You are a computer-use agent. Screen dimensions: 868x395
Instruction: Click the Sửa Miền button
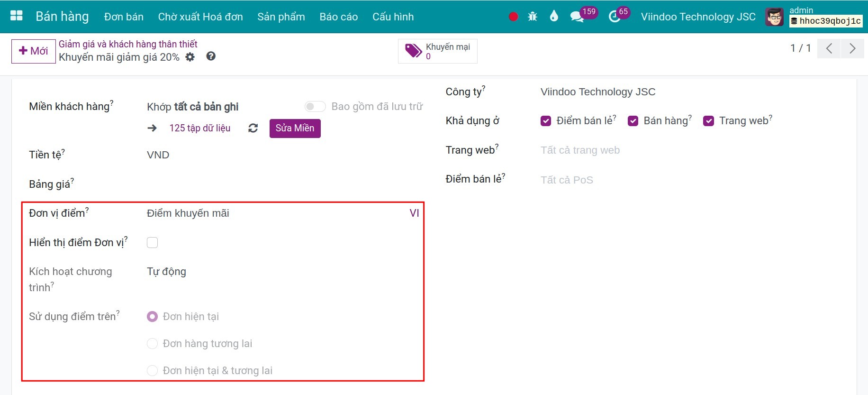(x=295, y=128)
